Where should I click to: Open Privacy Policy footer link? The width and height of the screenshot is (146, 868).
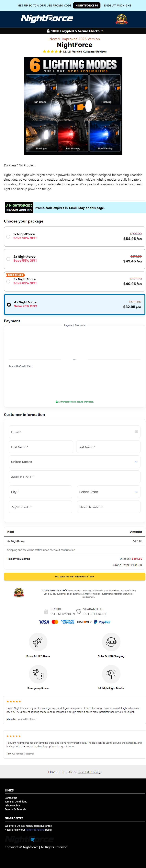coord(12,805)
